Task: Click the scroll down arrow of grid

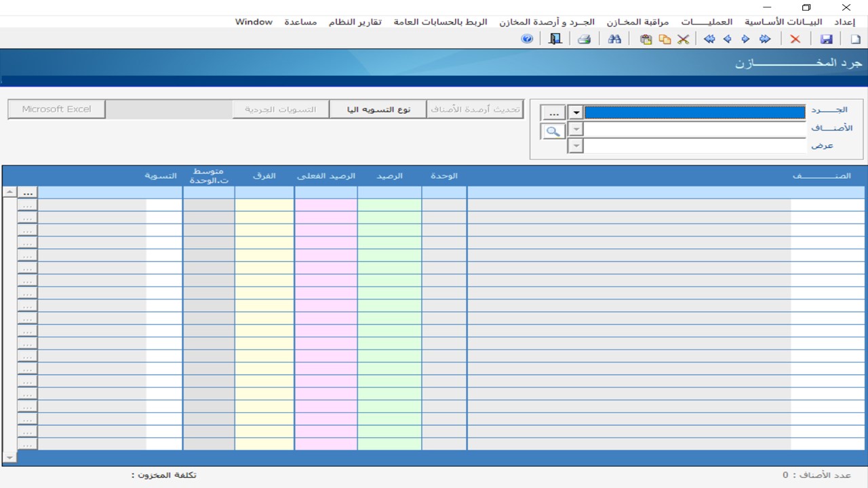Action: click(x=9, y=458)
